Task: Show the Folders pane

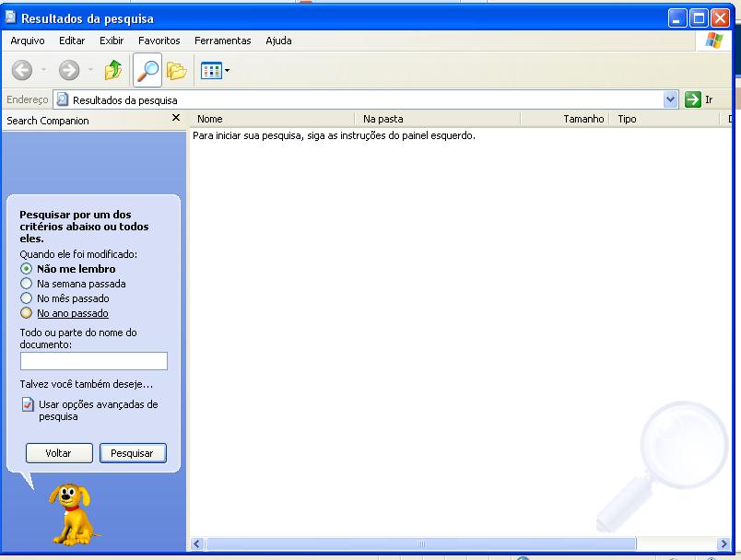Action: pyautogui.click(x=176, y=71)
